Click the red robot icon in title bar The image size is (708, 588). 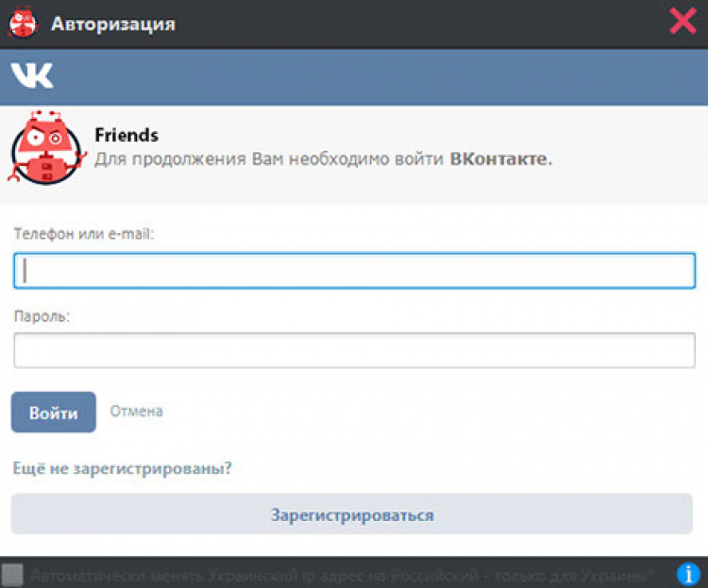point(21,23)
